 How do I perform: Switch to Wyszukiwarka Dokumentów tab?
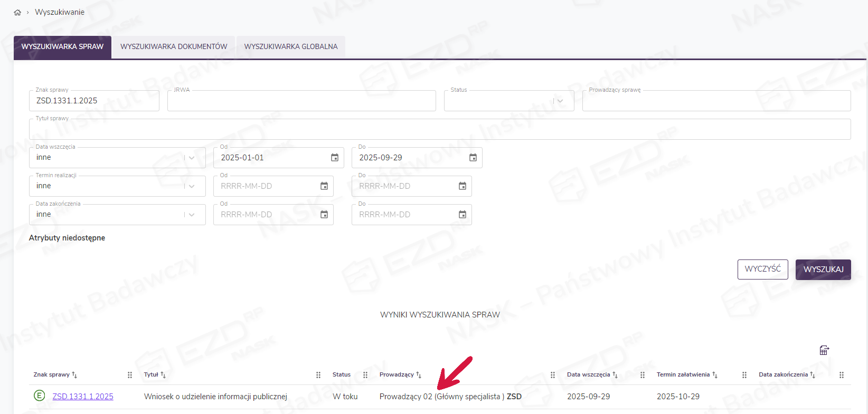click(x=174, y=47)
